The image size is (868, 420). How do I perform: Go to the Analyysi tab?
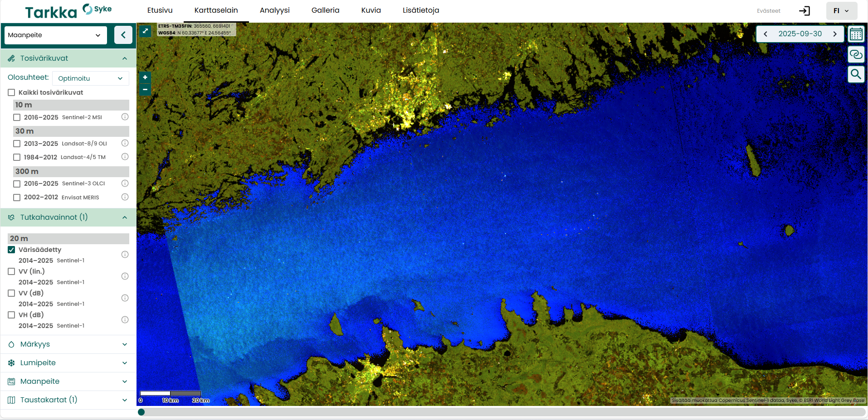[274, 10]
